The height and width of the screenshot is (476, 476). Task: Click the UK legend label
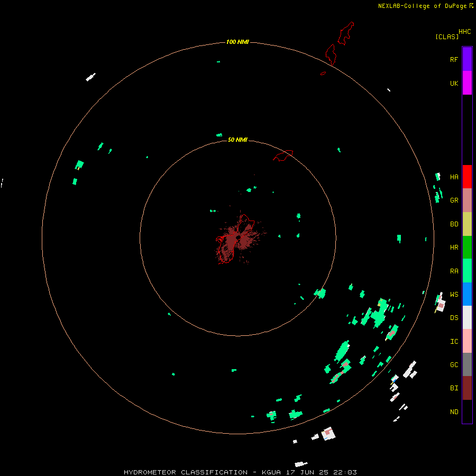(x=454, y=84)
